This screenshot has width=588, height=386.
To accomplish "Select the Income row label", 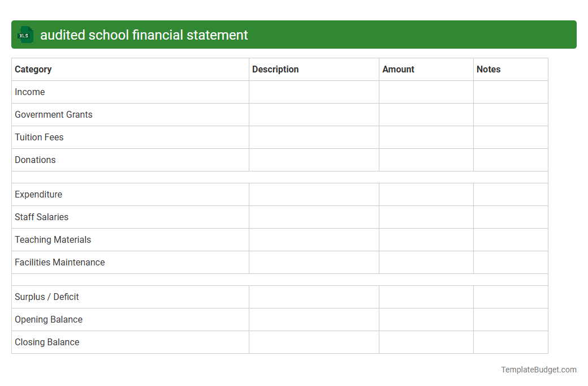I will pos(30,92).
